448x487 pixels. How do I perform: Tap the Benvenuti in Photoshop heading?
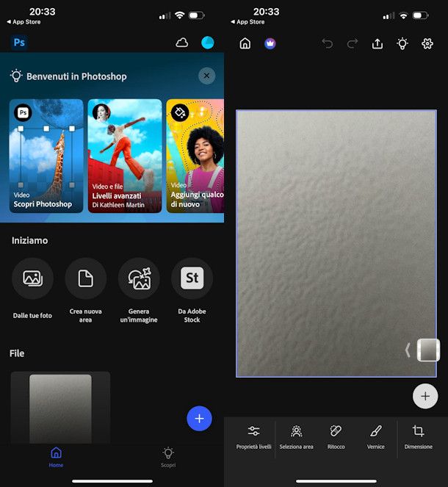tap(76, 76)
